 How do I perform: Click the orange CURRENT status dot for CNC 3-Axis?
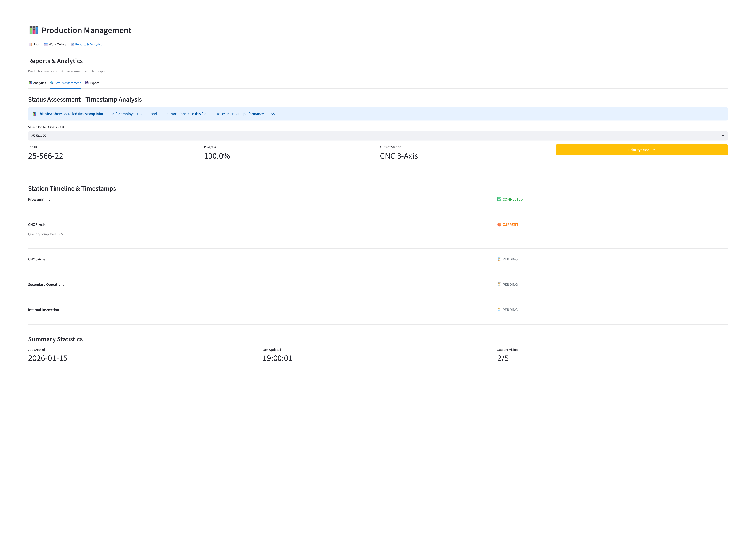(x=499, y=225)
